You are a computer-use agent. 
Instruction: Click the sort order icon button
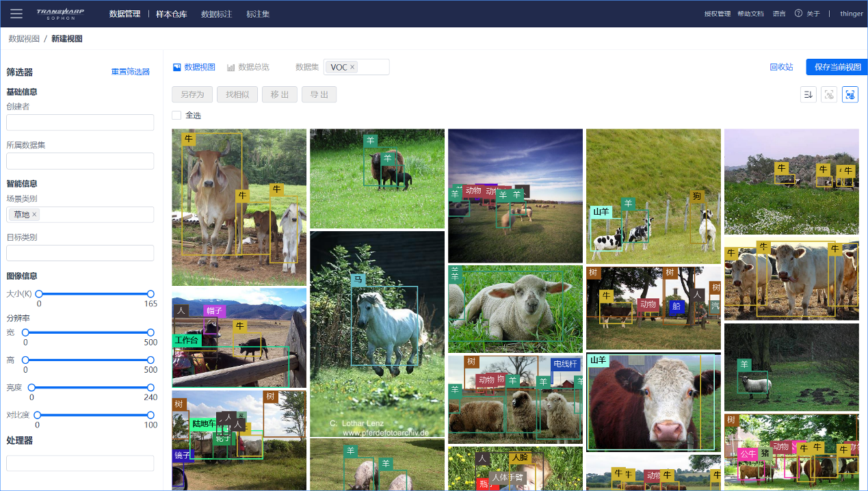tap(808, 95)
